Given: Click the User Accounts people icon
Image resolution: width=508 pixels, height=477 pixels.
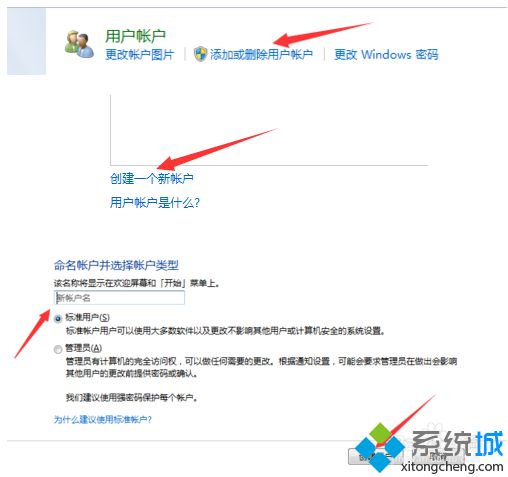Looking at the screenshot, I should [x=79, y=44].
